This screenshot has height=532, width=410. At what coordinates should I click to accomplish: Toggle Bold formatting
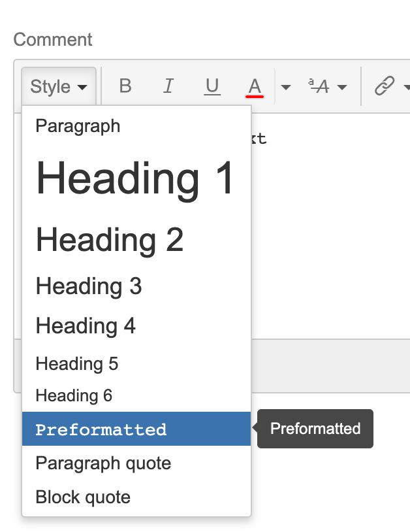(x=125, y=86)
